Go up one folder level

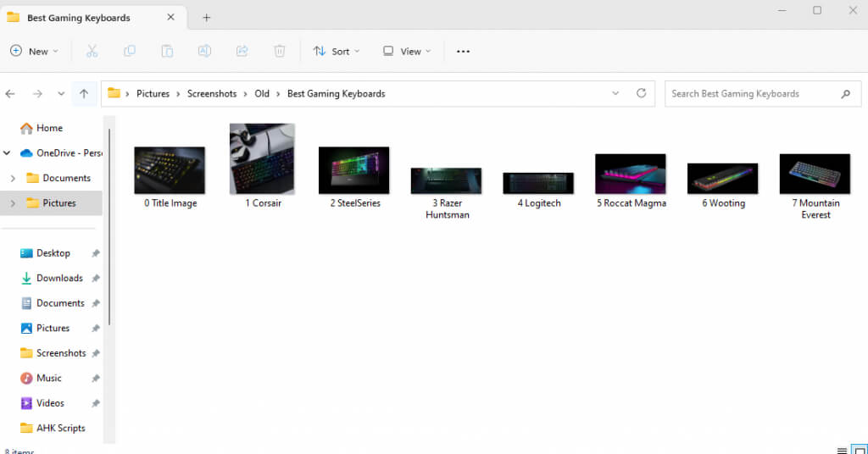(x=84, y=93)
